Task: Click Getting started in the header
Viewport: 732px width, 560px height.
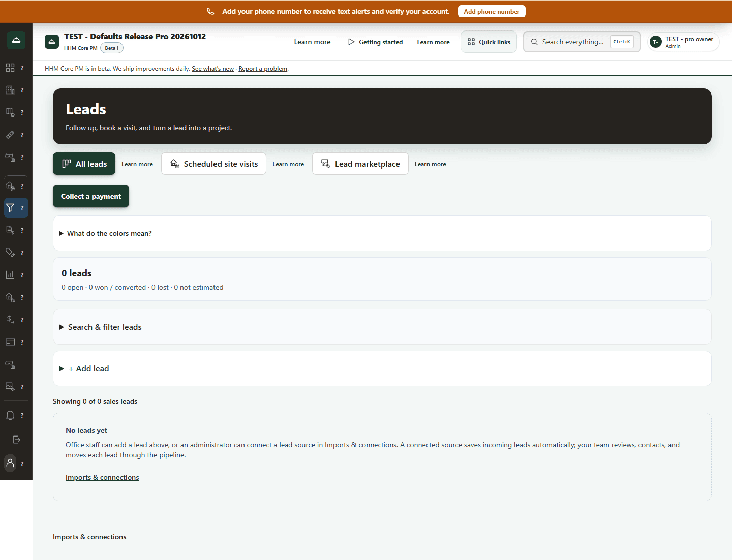Action: click(x=375, y=42)
